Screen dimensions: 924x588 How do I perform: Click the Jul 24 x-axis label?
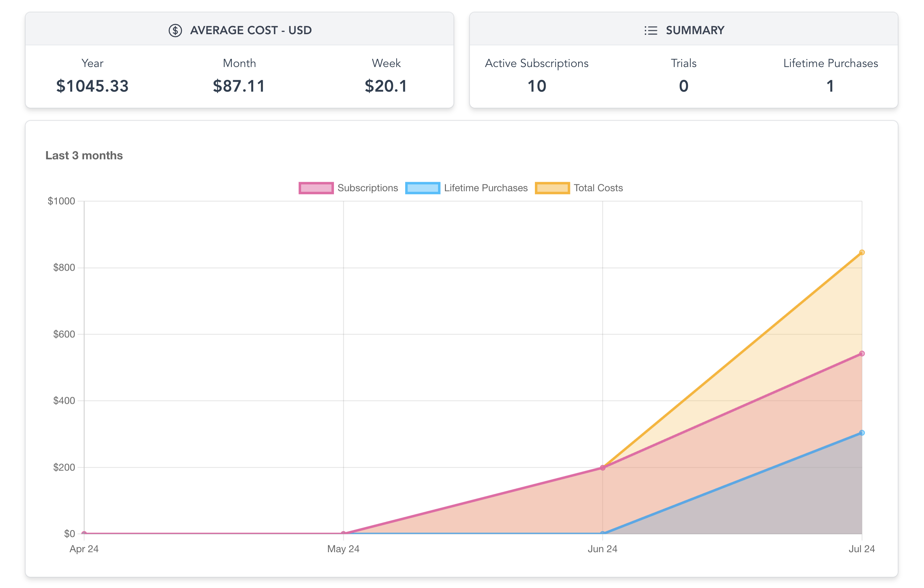tap(862, 549)
